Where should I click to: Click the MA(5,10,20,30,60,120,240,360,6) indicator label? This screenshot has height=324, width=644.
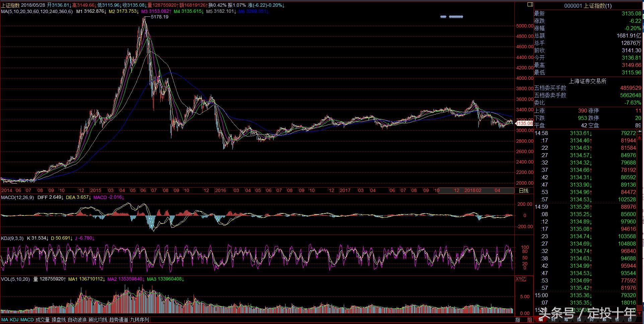(37, 11)
